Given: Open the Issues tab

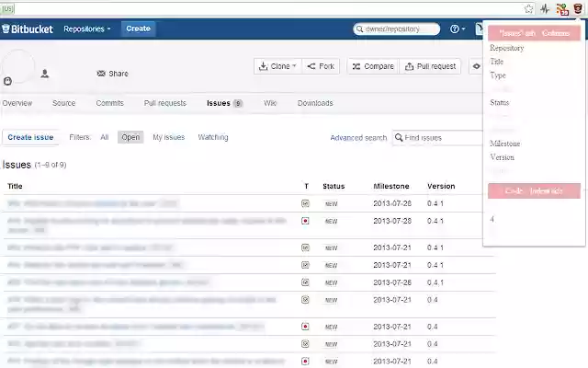Looking at the screenshot, I should [224, 103].
